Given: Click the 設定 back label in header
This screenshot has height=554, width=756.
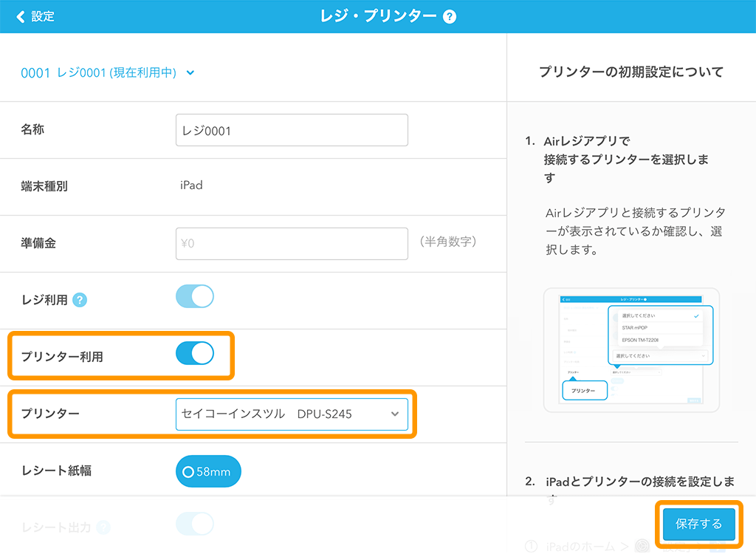Looking at the screenshot, I should coord(42,17).
